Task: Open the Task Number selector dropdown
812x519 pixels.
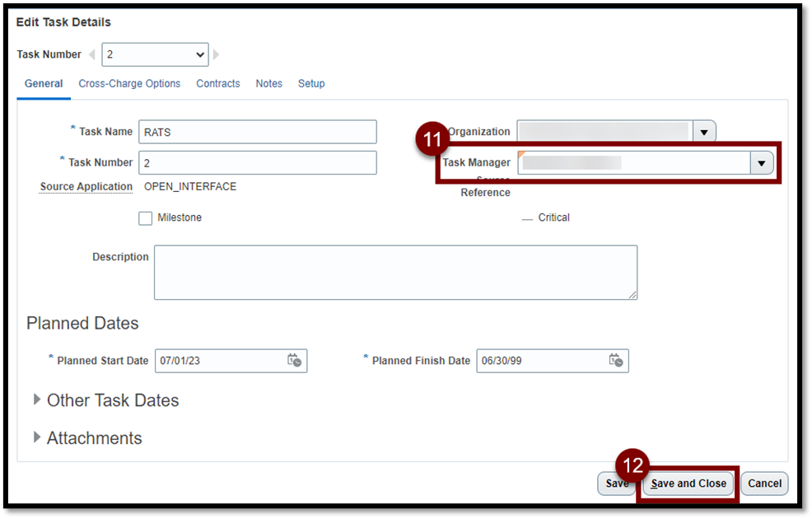Action: point(155,55)
